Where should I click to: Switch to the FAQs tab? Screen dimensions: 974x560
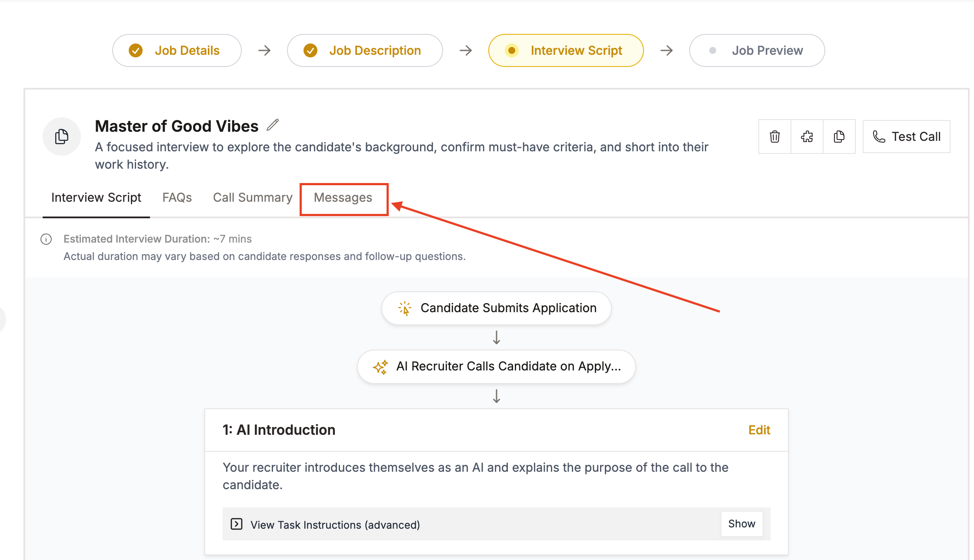(x=177, y=198)
